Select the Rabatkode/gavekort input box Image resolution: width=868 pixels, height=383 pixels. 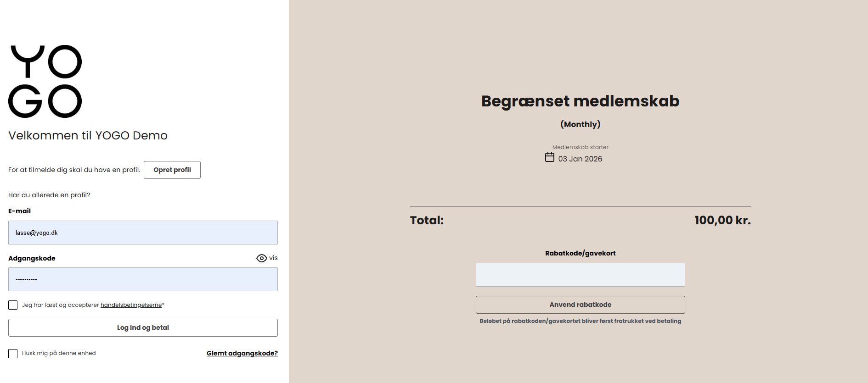point(580,275)
